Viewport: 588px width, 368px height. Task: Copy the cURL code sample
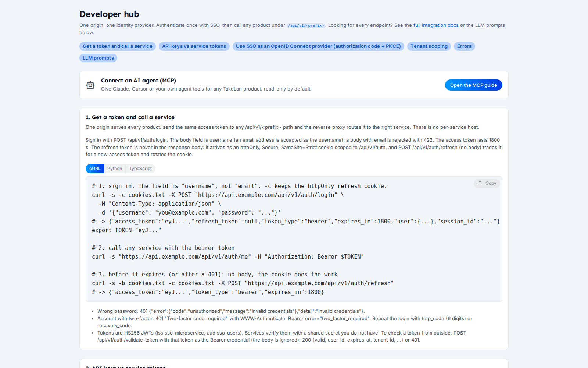pos(487,183)
